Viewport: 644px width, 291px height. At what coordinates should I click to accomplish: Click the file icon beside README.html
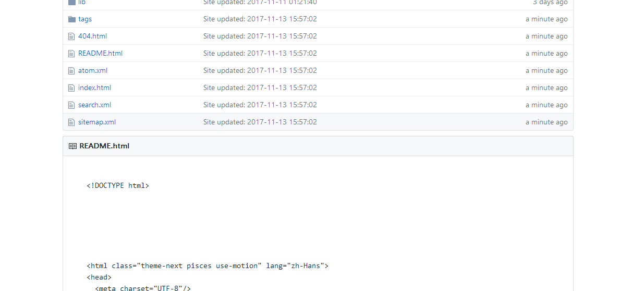71,54
